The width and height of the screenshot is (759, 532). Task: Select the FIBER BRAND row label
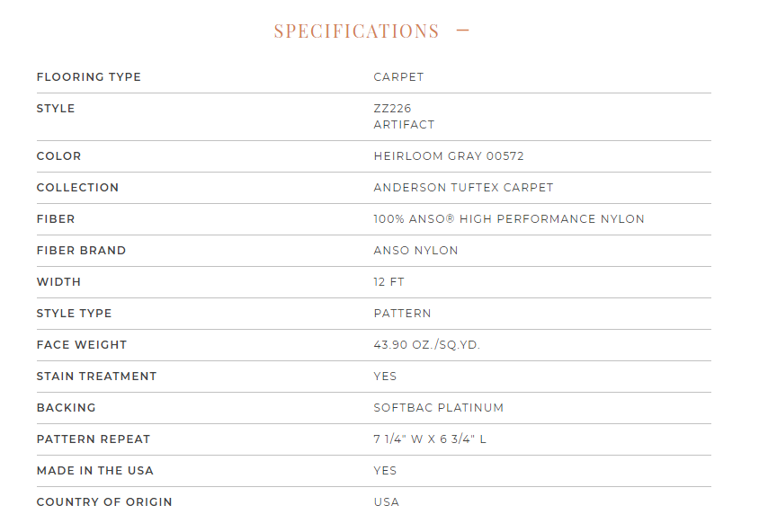[x=81, y=251]
